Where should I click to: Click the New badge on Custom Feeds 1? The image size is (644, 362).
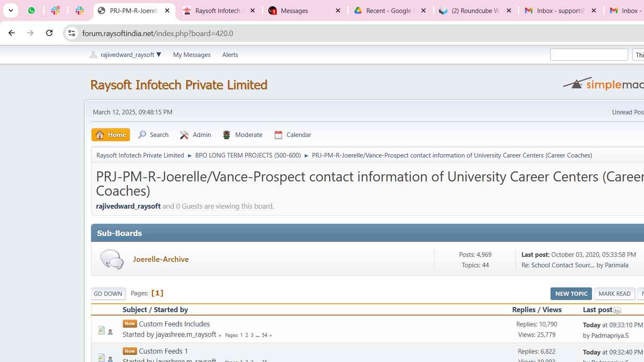(x=130, y=351)
